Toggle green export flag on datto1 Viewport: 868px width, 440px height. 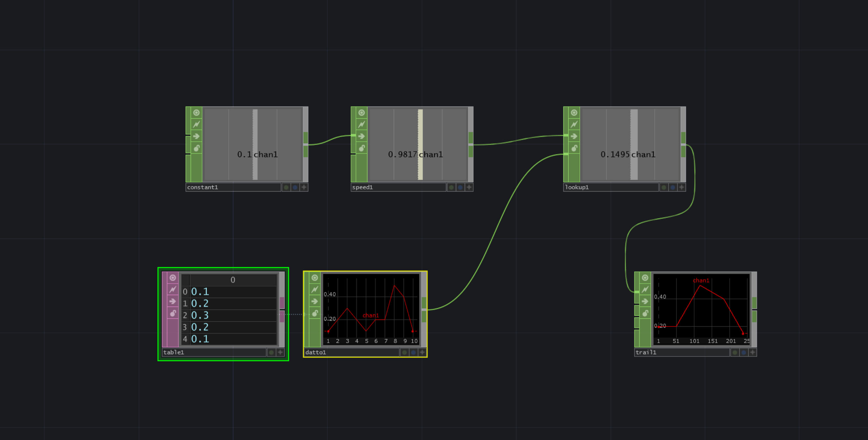tap(404, 352)
